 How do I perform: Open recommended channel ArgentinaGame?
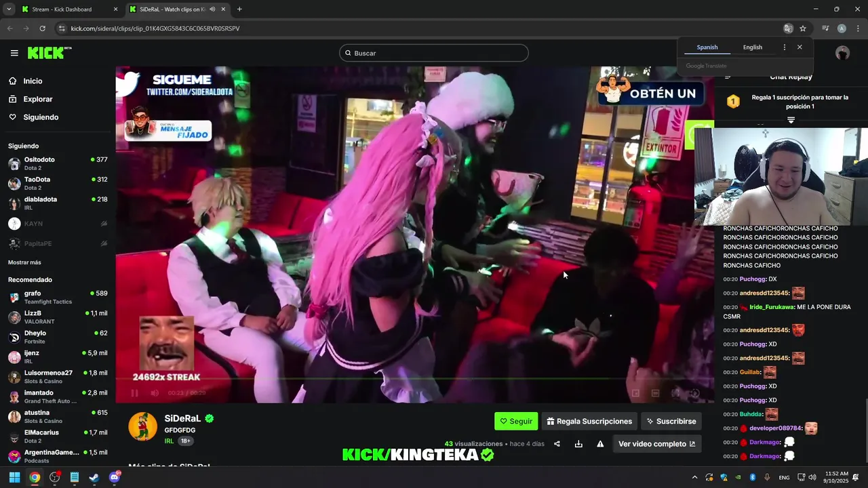58,455
